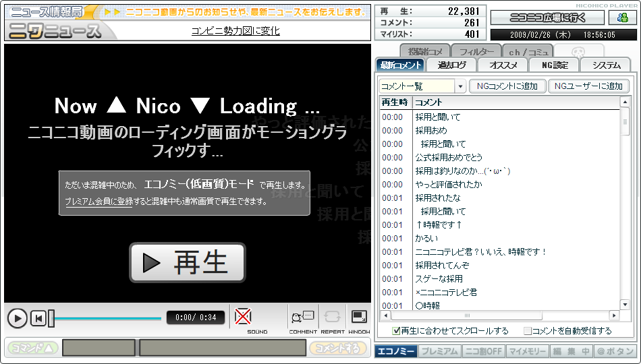Click the skip-to-start button
The image size is (641, 364).
pyautogui.click(x=38, y=318)
